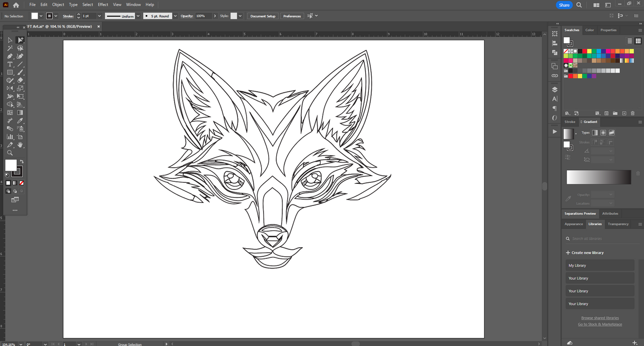Viewport: 644px width, 346px height.
Task: Select the Paintbrush tool
Action: 20,73
